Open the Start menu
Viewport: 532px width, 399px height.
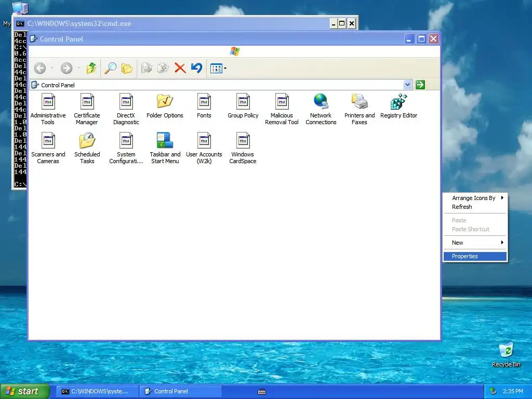25,391
